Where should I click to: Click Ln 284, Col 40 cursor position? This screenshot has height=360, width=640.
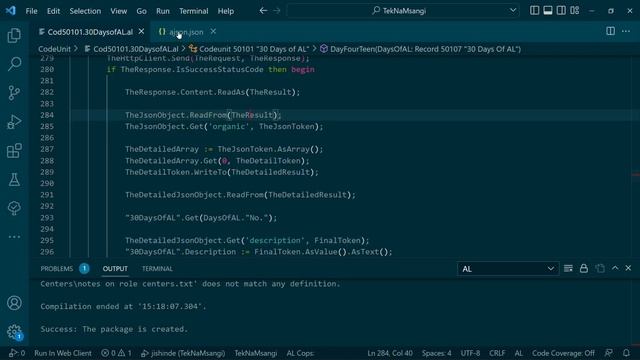390,353
